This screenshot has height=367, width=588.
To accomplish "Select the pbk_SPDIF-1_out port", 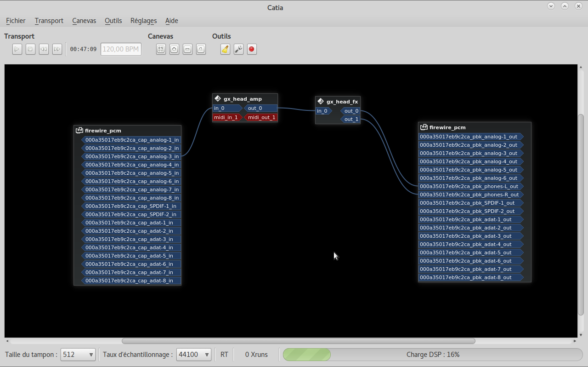I will tap(471, 203).
